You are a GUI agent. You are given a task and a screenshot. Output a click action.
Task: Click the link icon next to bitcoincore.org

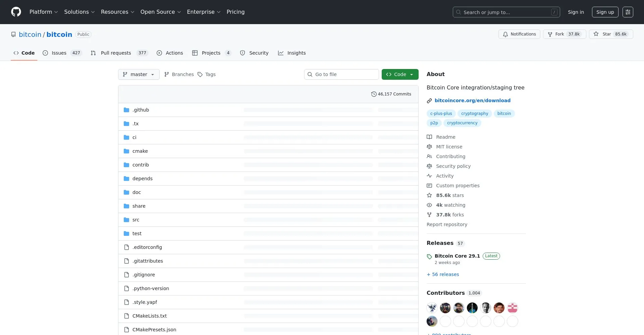pos(429,101)
